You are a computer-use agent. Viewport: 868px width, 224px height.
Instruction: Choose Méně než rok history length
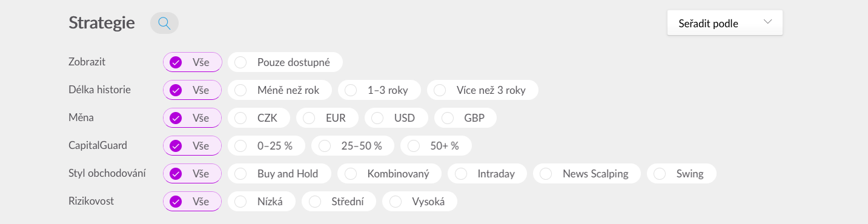(280, 90)
